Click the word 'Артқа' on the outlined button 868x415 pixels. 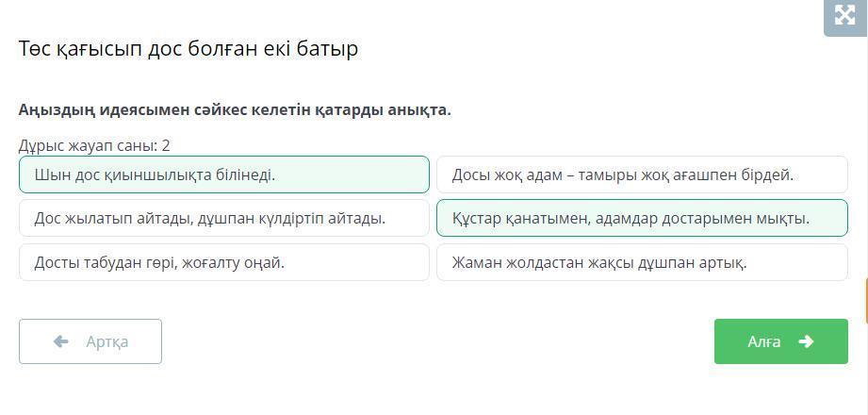(x=106, y=341)
